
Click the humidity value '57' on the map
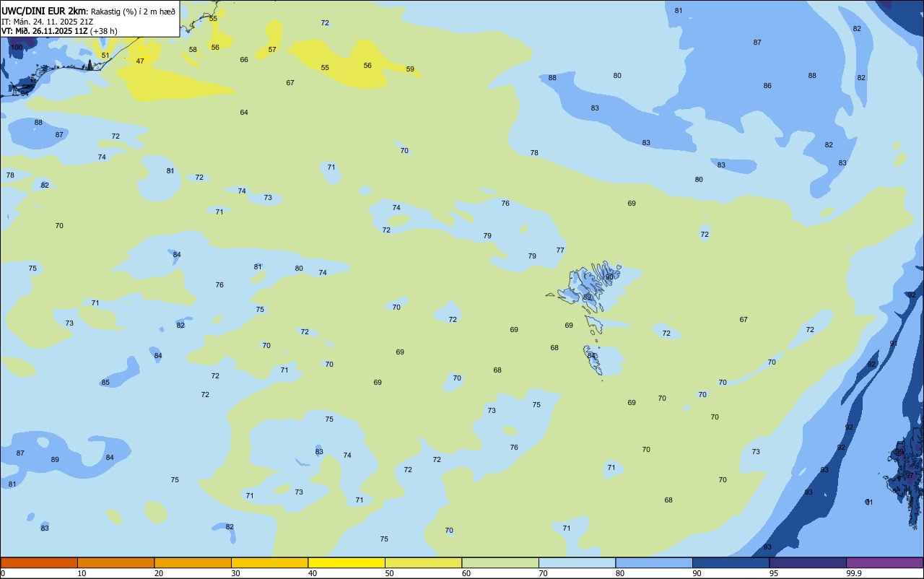272,50
